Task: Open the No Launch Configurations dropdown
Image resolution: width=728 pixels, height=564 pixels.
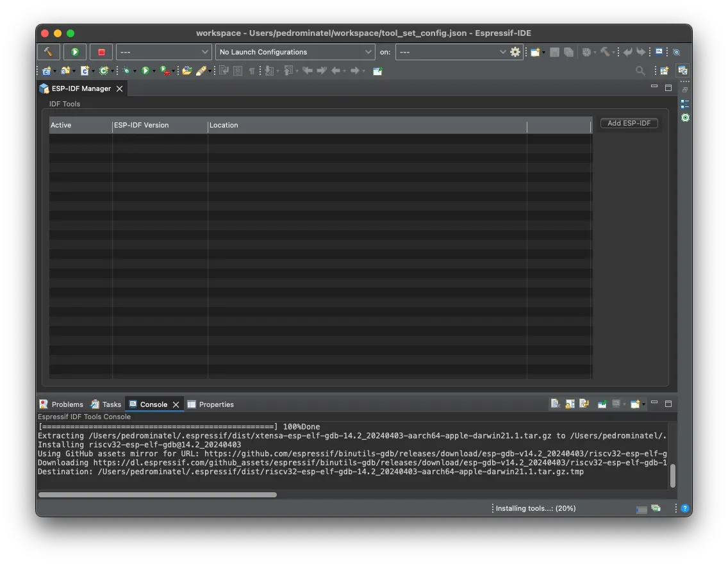Action: [295, 52]
